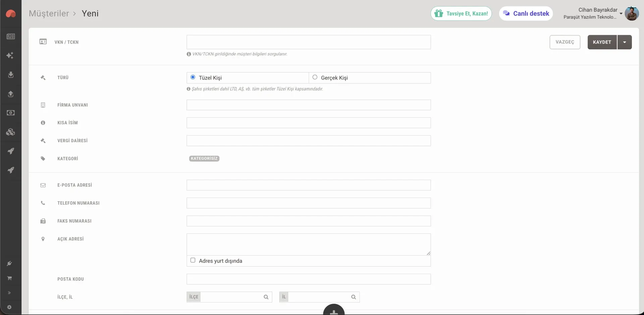The width and height of the screenshot is (644, 315).
Task: Open the İlçe search combo box
Action: [x=229, y=297]
